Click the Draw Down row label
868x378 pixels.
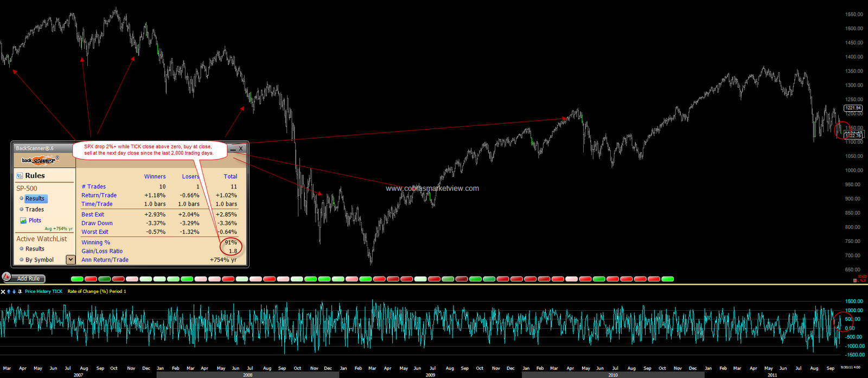pos(97,223)
